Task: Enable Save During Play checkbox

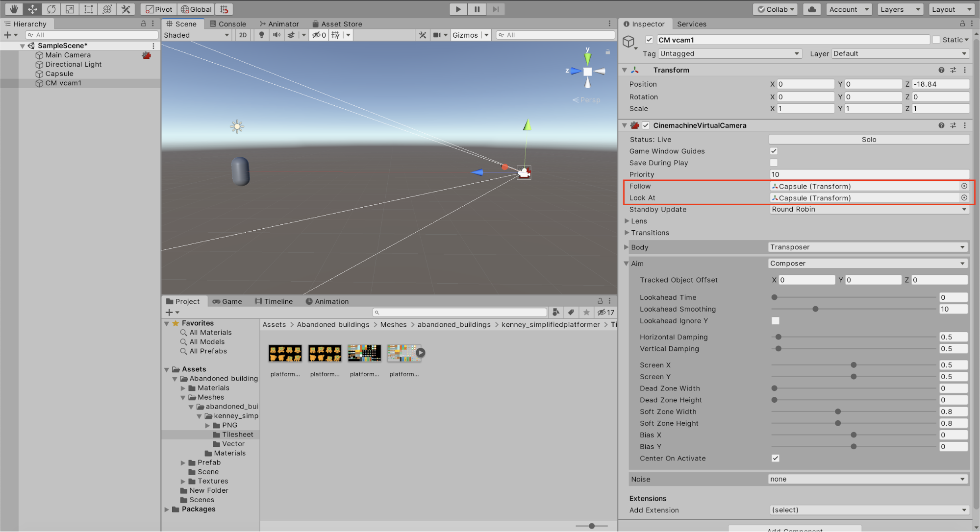Action: pos(774,163)
